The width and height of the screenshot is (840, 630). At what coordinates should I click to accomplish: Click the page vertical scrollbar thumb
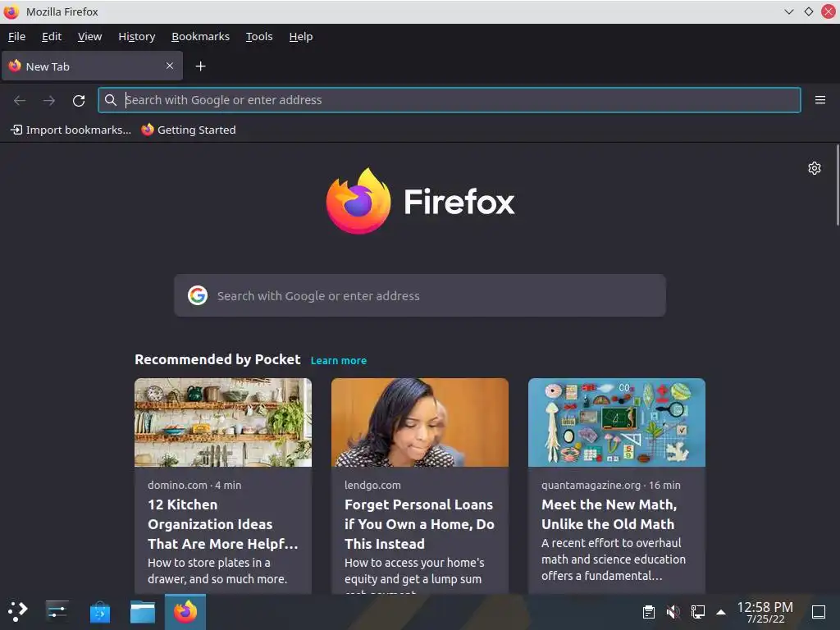coord(838,185)
